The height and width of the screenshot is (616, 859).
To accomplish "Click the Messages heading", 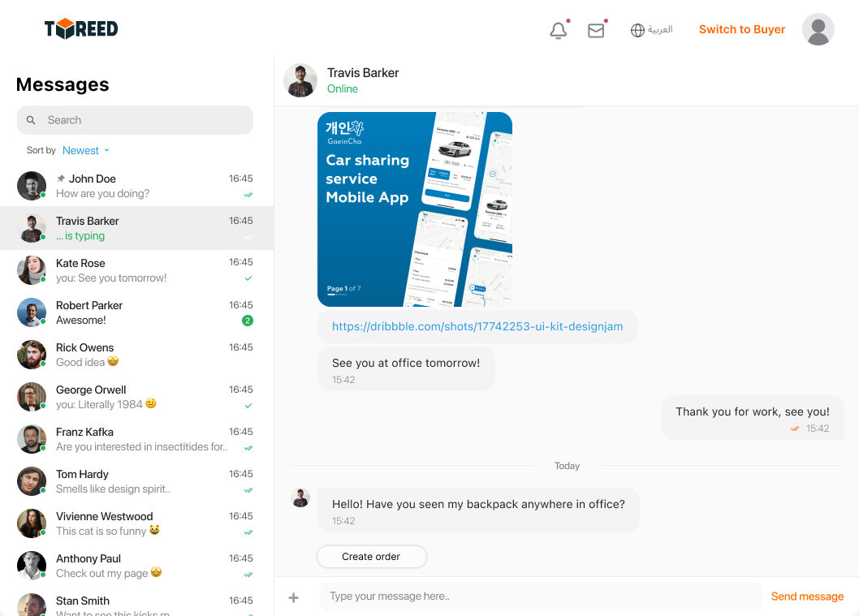I will (x=63, y=84).
